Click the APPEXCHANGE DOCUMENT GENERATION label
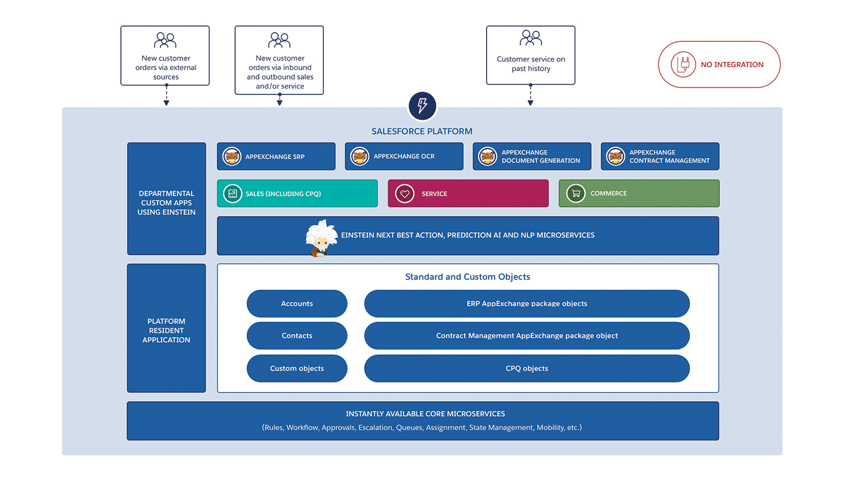Screen dimensions: 868x488 541,156
